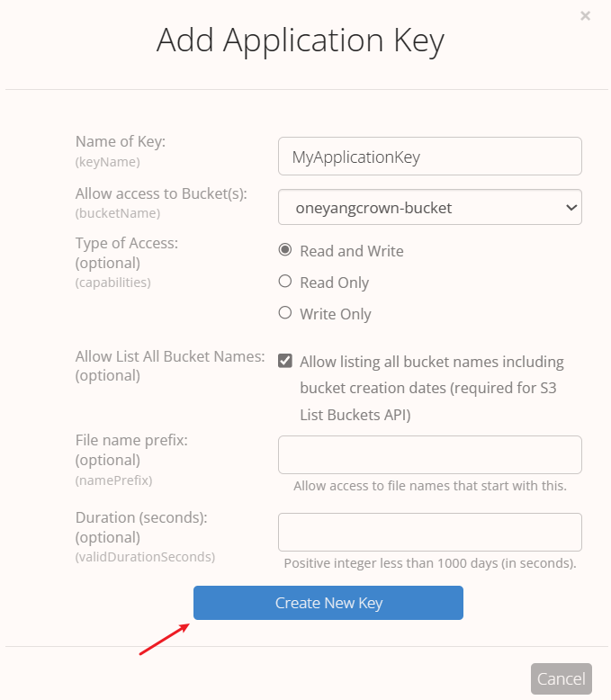This screenshot has height=700, width=611.
Task: Click the "File name prefix:" label
Action: pos(131,441)
